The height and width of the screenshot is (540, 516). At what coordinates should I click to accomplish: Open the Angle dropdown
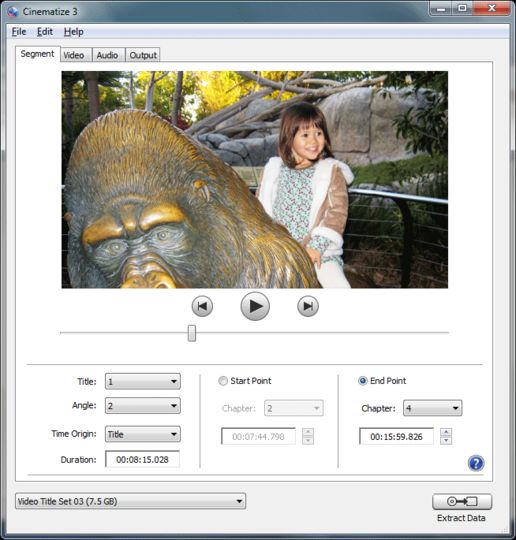click(143, 406)
